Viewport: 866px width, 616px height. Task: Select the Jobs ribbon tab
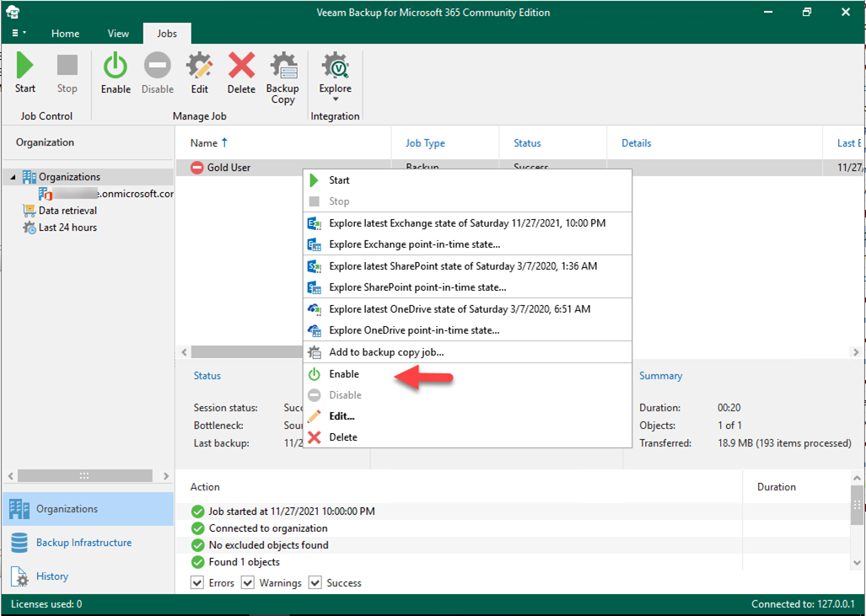tap(167, 34)
